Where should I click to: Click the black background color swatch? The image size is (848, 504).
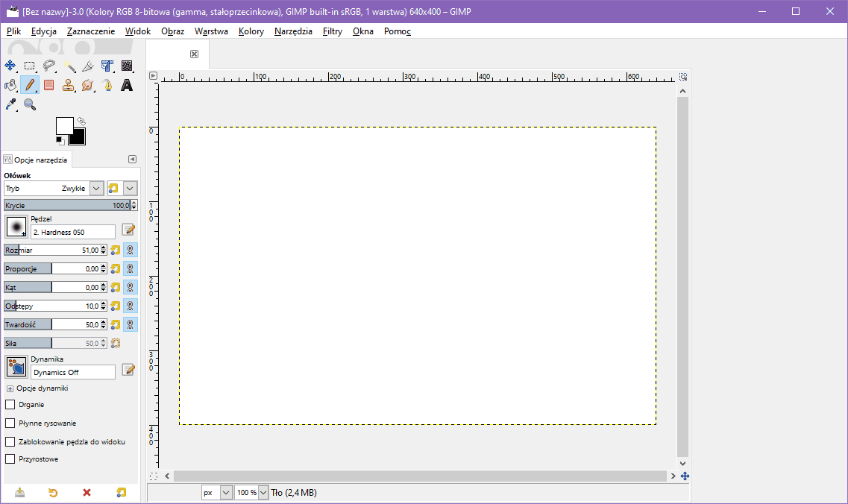[78, 137]
